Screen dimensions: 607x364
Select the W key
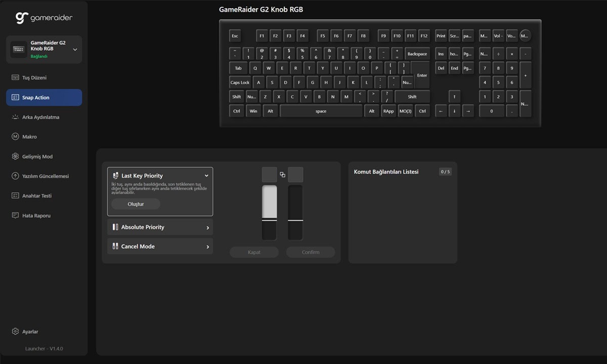269,68
